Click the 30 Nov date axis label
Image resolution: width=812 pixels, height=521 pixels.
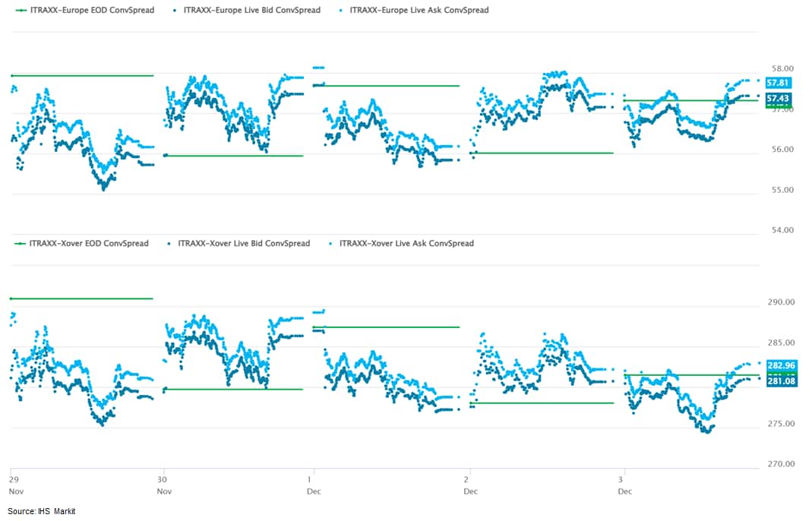point(163,485)
